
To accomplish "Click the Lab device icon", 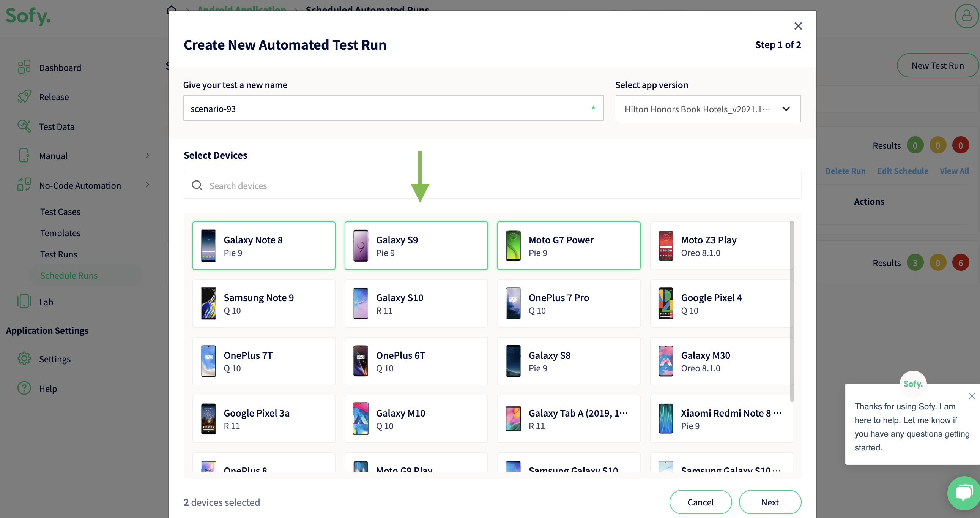I will (24, 302).
